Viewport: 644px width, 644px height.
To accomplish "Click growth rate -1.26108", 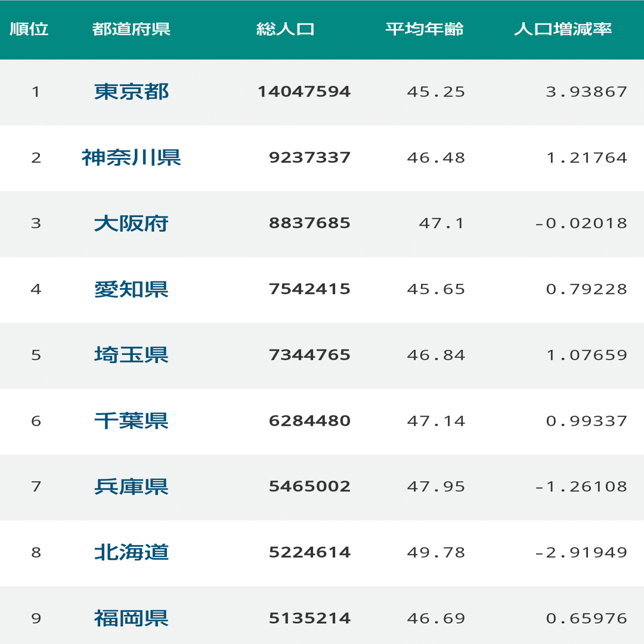I will point(581,487).
